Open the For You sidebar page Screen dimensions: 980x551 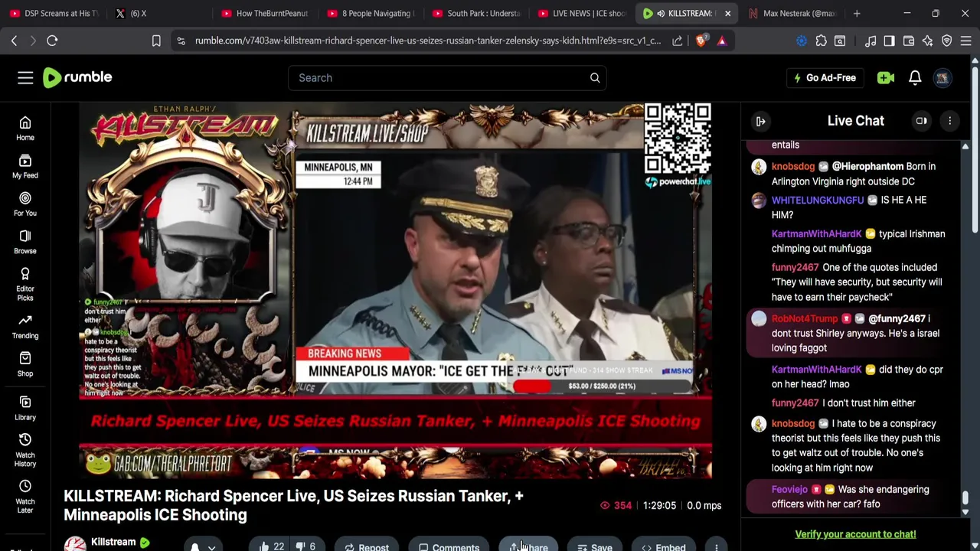click(25, 204)
